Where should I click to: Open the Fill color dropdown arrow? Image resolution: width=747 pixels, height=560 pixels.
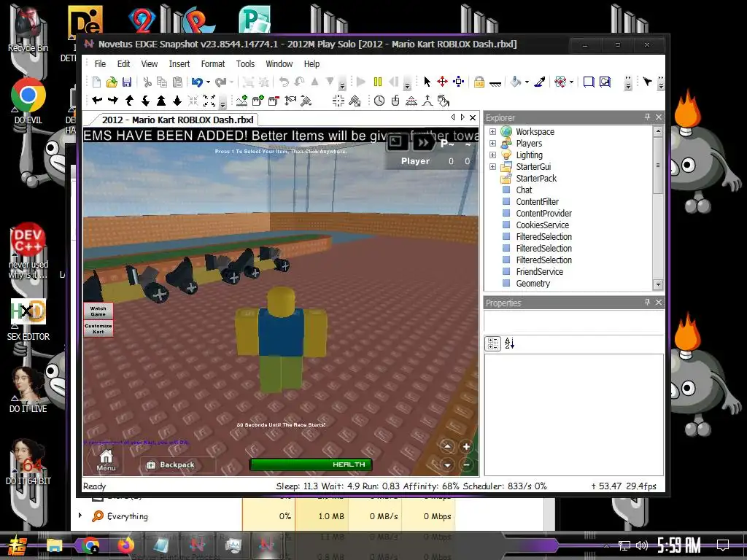(527, 82)
